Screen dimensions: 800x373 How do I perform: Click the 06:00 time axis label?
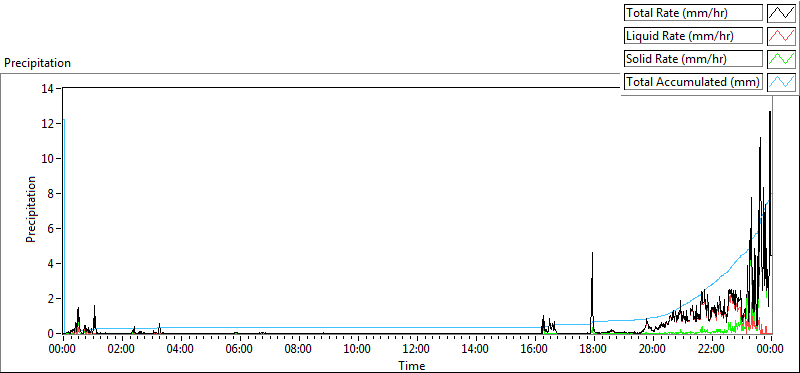[x=239, y=350]
